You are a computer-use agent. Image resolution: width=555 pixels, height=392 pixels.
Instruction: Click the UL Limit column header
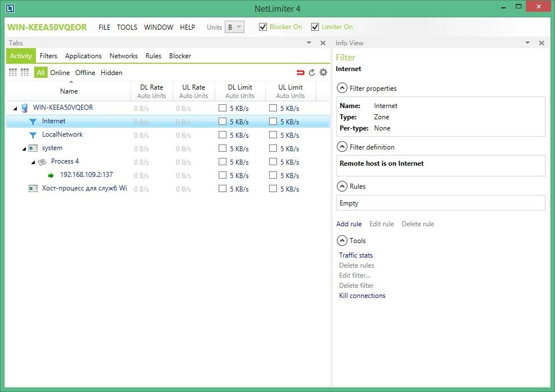tap(290, 91)
